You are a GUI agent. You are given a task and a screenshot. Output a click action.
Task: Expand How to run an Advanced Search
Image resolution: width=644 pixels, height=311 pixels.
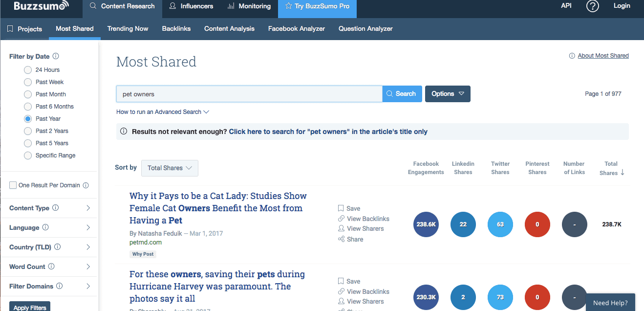[163, 112]
